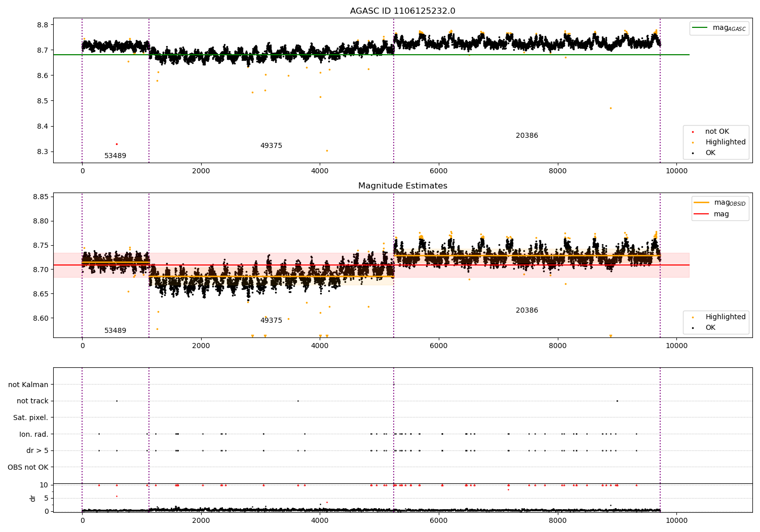Click the 'not track' row label
Screen dimensions: 760x532
[32, 401]
